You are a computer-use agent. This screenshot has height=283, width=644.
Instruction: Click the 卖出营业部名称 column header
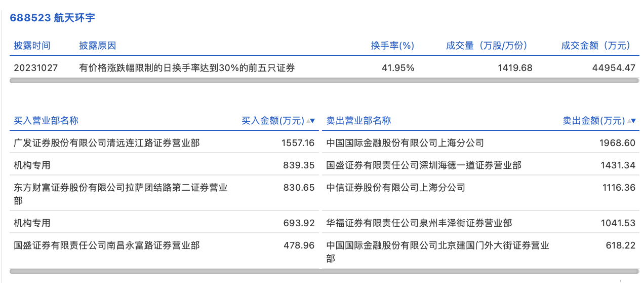click(x=358, y=121)
